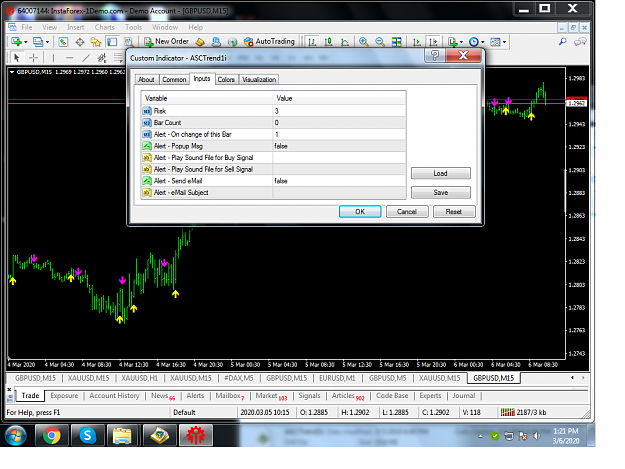Image resolution: width=625 pixels, height=469 pixels.
Task: Switch to the Visualization tab in dialog
Action: point(259,79)
